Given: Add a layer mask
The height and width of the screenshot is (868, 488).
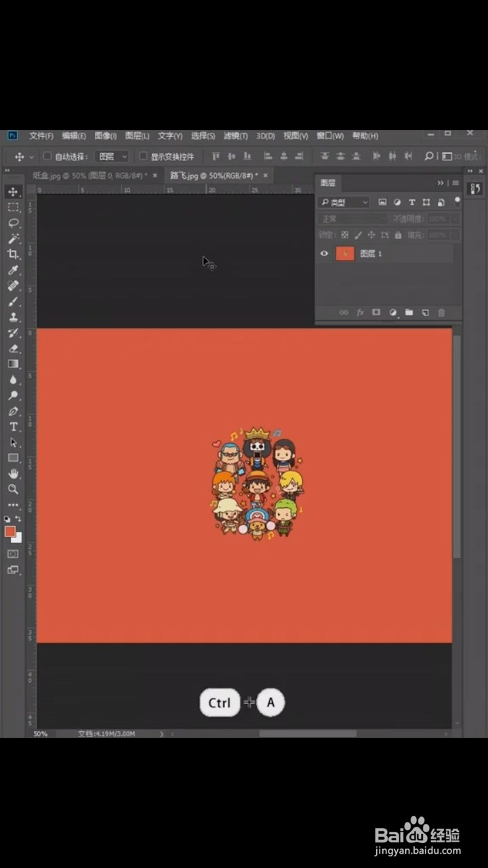Looking at the screenshot, I should [376, 313].
